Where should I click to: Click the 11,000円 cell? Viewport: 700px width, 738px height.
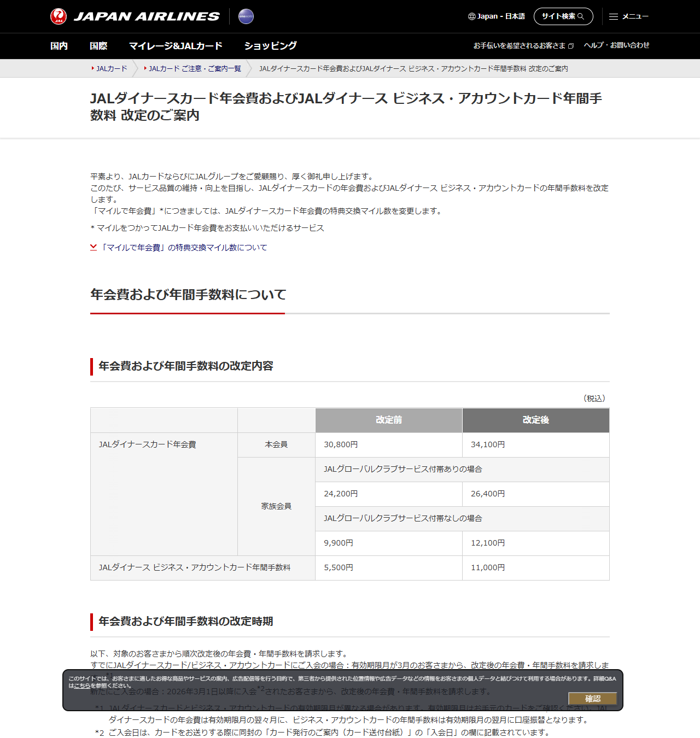pos(536,568)
